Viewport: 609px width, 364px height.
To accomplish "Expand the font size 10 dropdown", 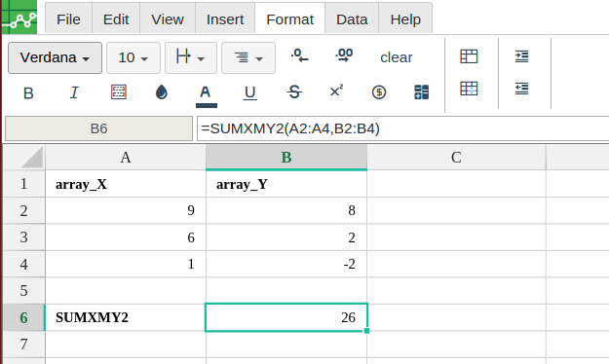I will pyautogui.click(x=133, y=57).
